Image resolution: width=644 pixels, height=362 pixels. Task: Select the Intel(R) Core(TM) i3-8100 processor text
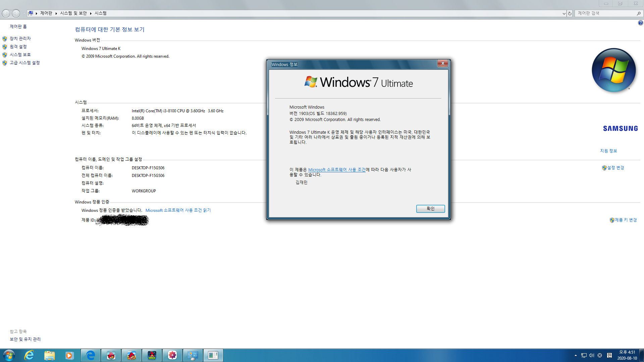pos(177,111)
